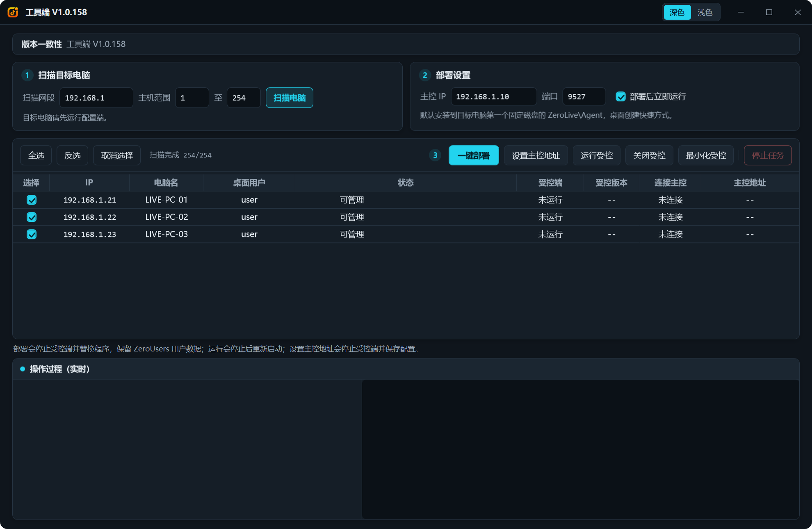812x529 pixels.
Task: Click the red 停止任务 button
Action: (x=768, y=155)
